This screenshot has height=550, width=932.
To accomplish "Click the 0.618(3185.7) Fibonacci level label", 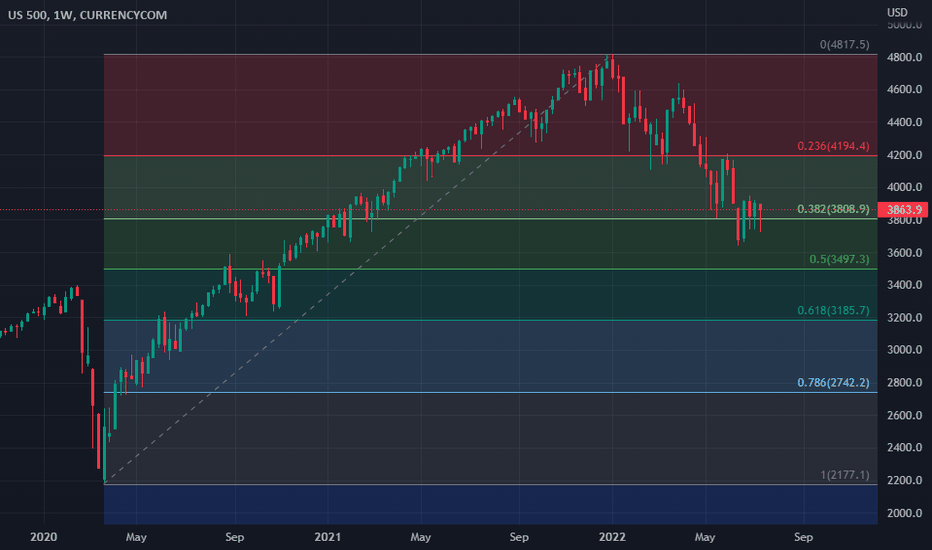I will (x=833, y=310).
